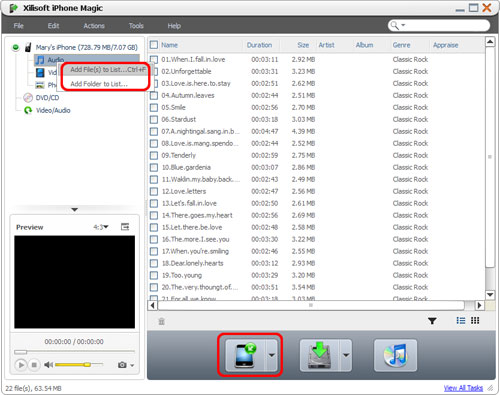The image size is (500, 395).
Task: Open the 4:3 aspect ratio dropdown
Action: (x=101, y=227)
